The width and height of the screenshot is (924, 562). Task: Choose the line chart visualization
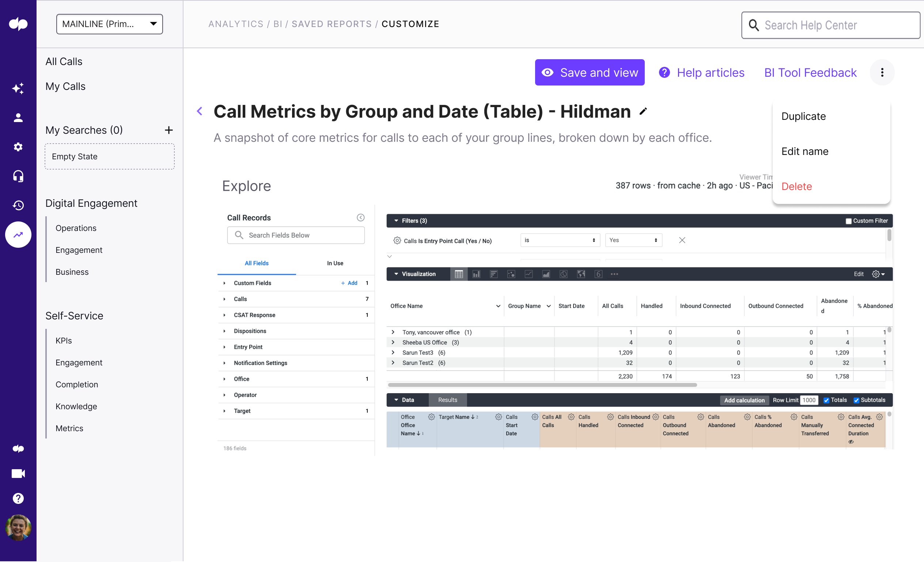[529, 274]
